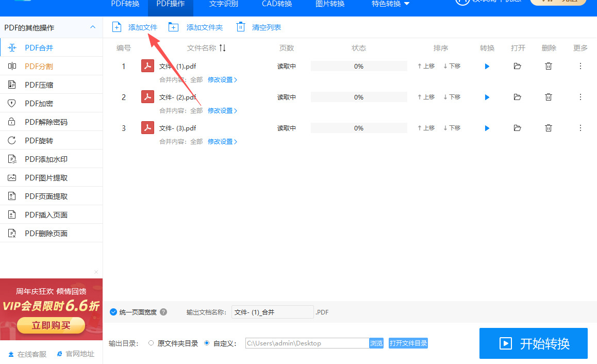Delete 文件-(3).pdf from list
Image resolution: width=597 pixels, height=364 pixels.
pyautogui.click(x=549, y=128)
